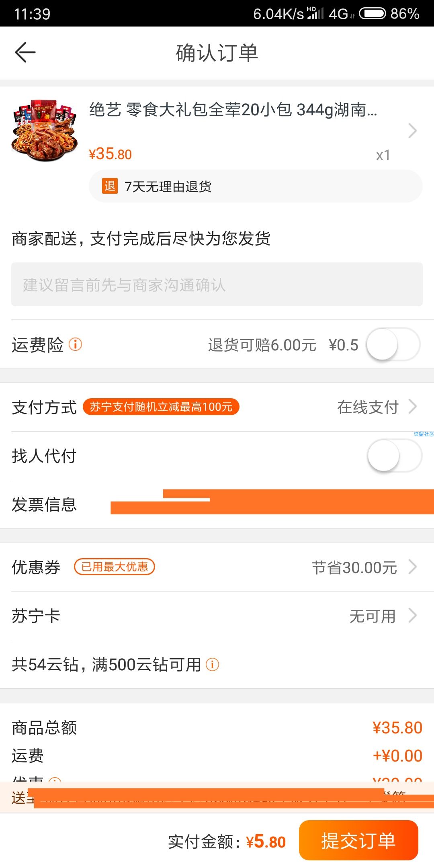Tap the 绝艺 零食大礼包 product title

click(x=233, y=110)
